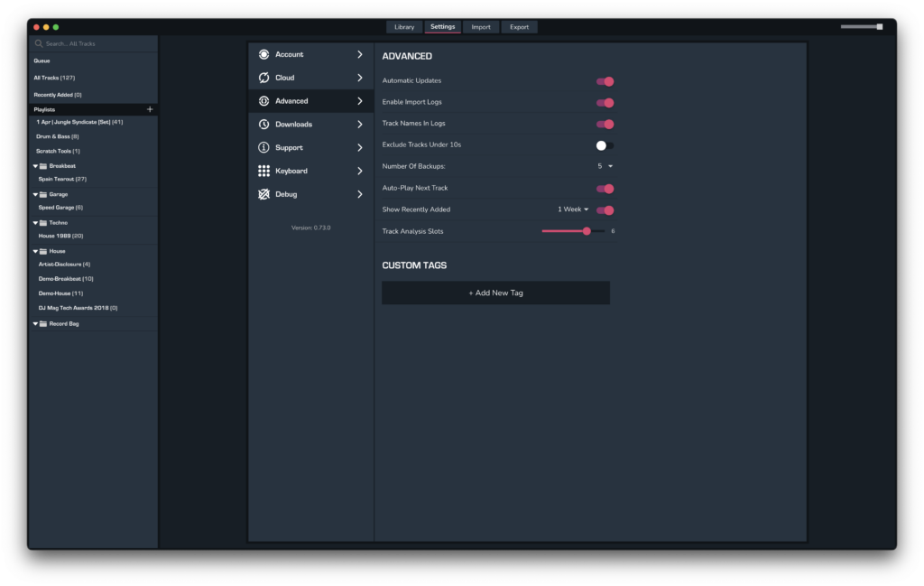The width and height of the screenshot is (924, 586).
Task: Open the All Tracks list
Action: [x=54, y=78]
